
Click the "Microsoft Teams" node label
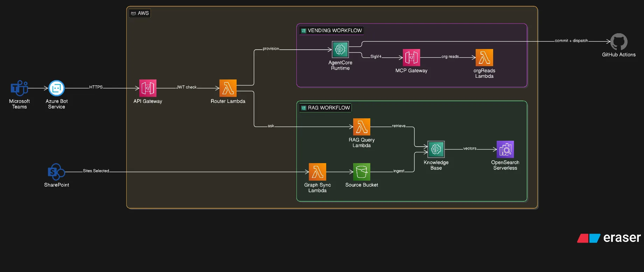pos(19,104)
